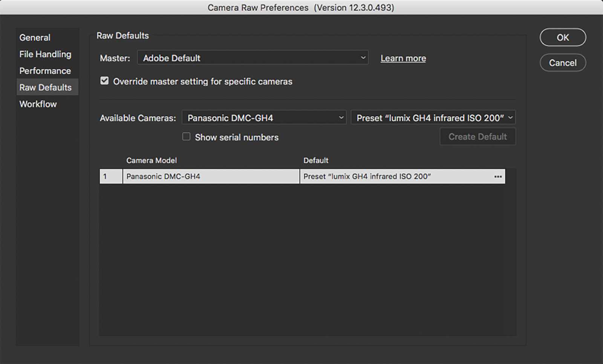Open the Master Adobe Default dropdown
Viewport: 603px width, 364px height.
pos(253,58)
